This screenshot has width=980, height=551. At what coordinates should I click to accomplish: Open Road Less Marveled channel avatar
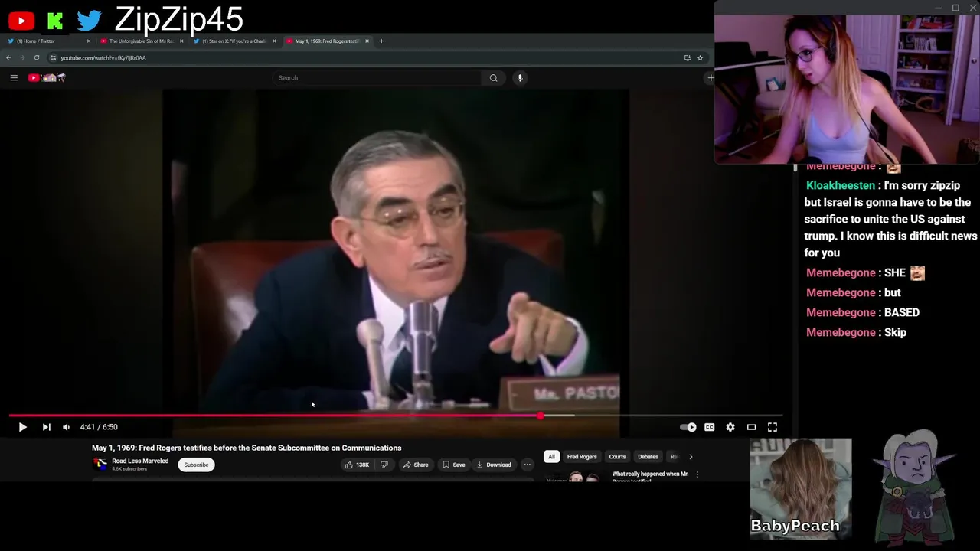tap(100, 464)
